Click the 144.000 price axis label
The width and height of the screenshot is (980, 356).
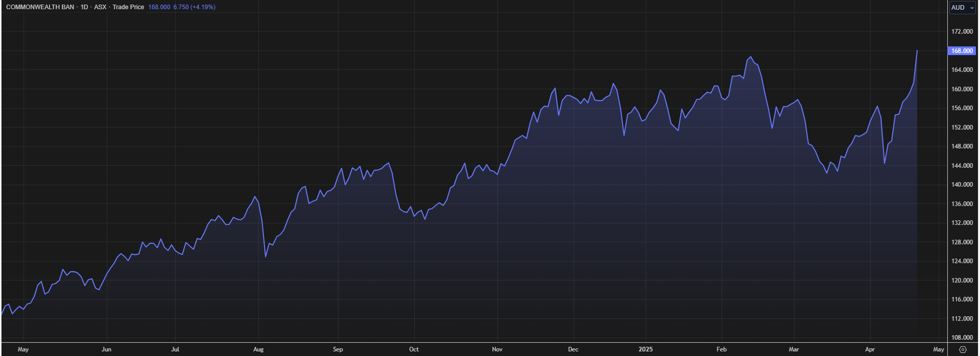(962, 165)
